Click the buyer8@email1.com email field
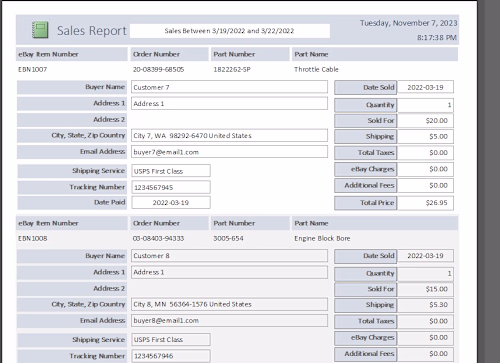Image resolution: width=500 pixels, height=363 pixels. (x=229, y=320)
